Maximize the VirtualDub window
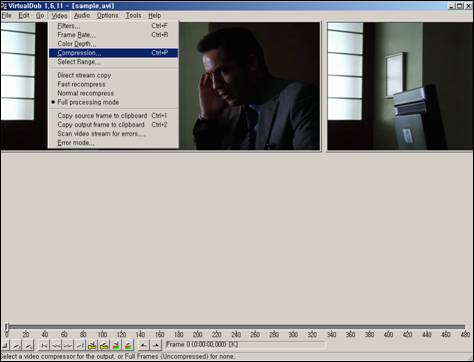Viewport: 474px width, 362px height. click(460, 6)
